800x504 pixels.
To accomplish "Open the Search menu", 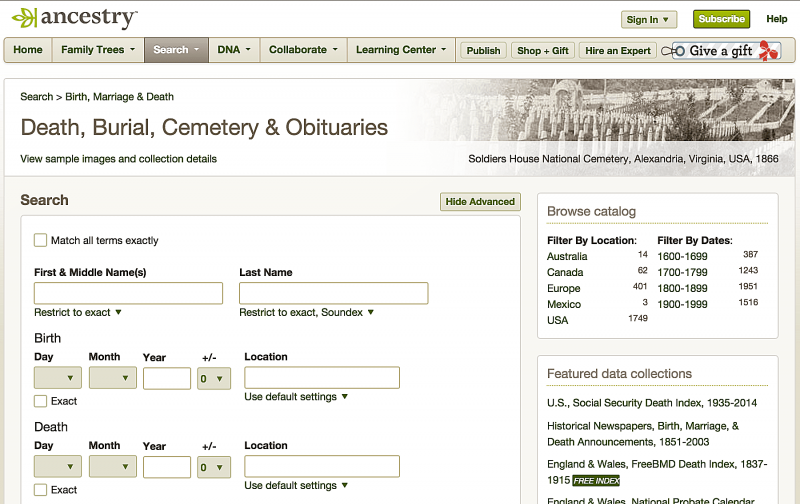I will click(x=176, y=50).
